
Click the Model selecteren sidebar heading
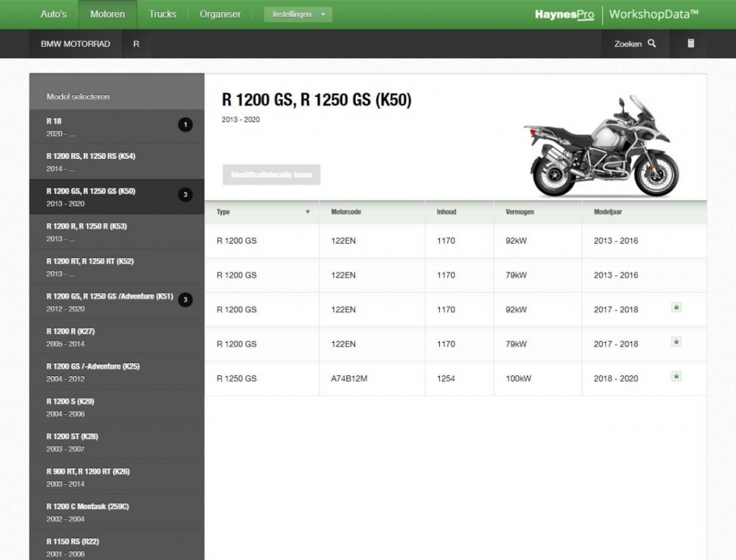coord(78,97)
